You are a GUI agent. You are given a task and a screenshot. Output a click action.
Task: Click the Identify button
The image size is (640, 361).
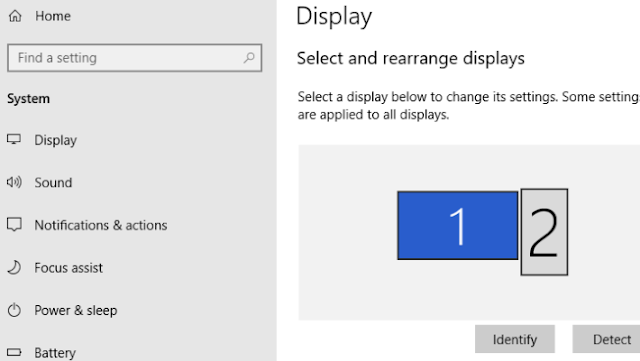[x=515, y=339]
